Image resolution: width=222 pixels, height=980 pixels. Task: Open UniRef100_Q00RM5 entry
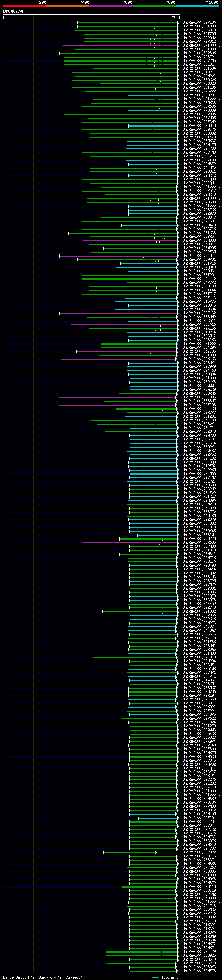coord(199,394)
